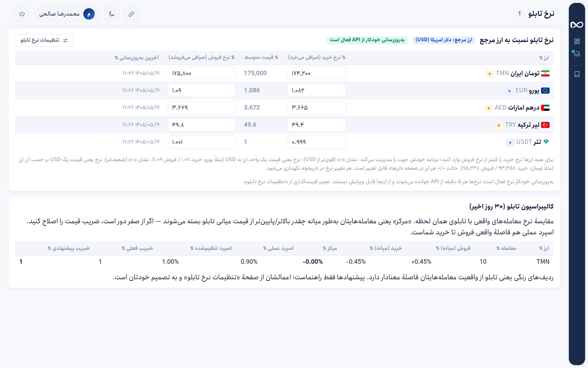Sort rates table by ارز column
Viewport: 588px width, 368px height.
pos(544,58)
